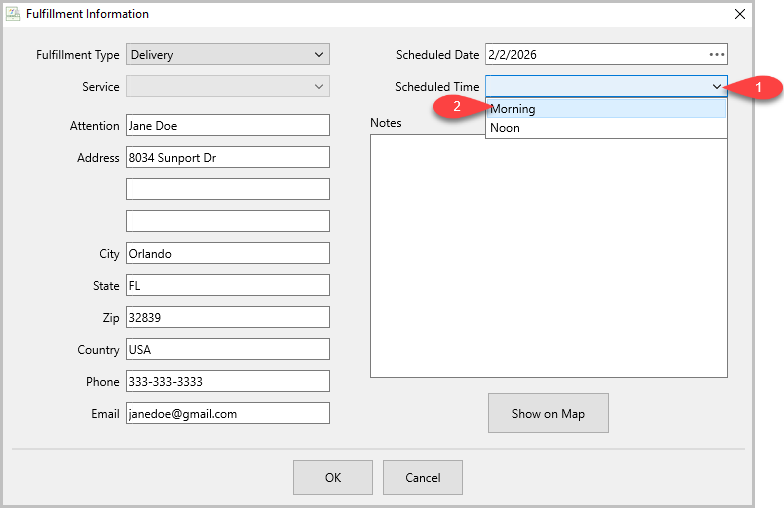Click the third address line field

(x=228, y=221)
